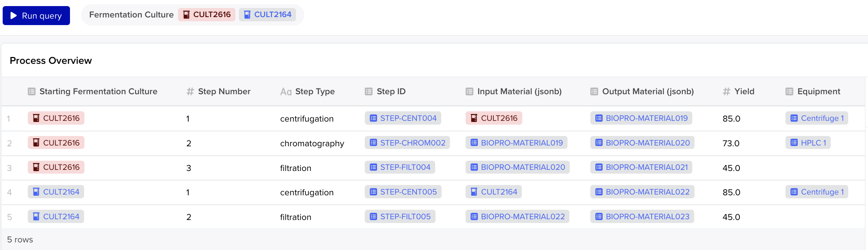This screenshot has width=868, height=250.
Task: Click the 85.0 yield in row 1
Action: 731,119
